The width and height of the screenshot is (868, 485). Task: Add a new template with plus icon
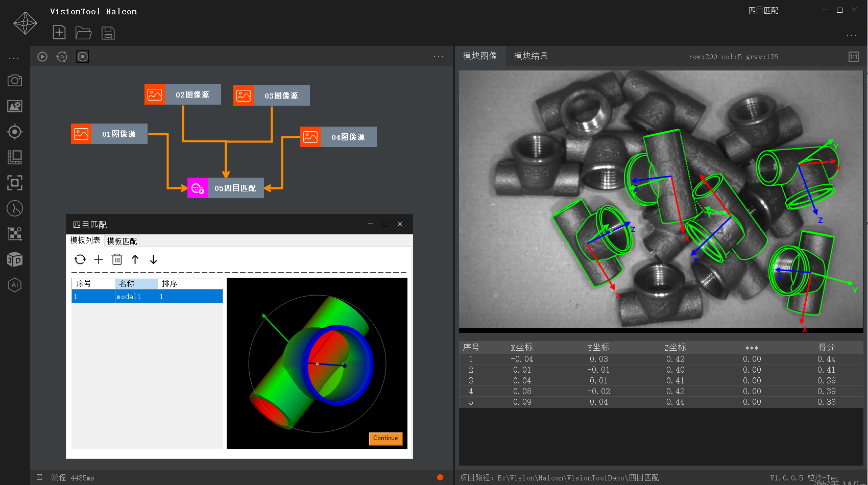pos(99,259)
